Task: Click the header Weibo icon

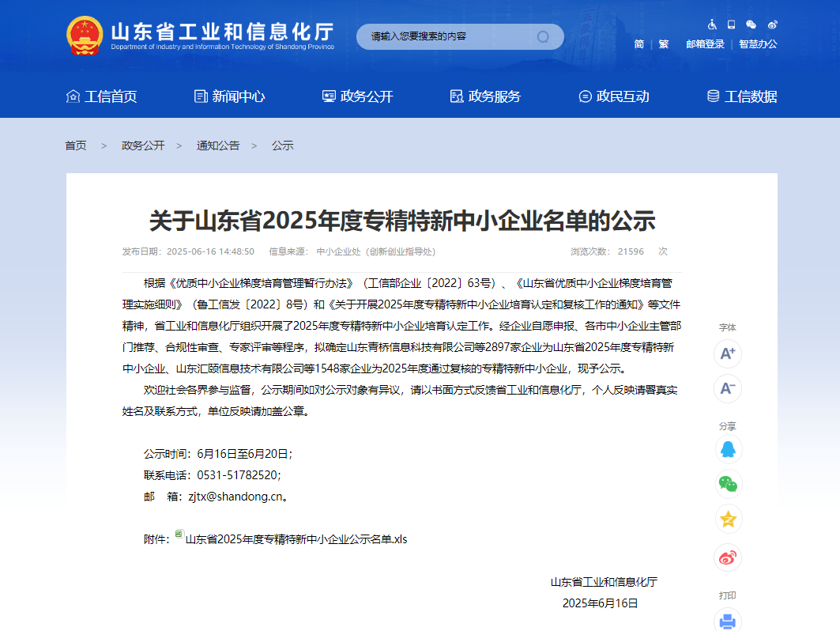Action: pos(772,25)
